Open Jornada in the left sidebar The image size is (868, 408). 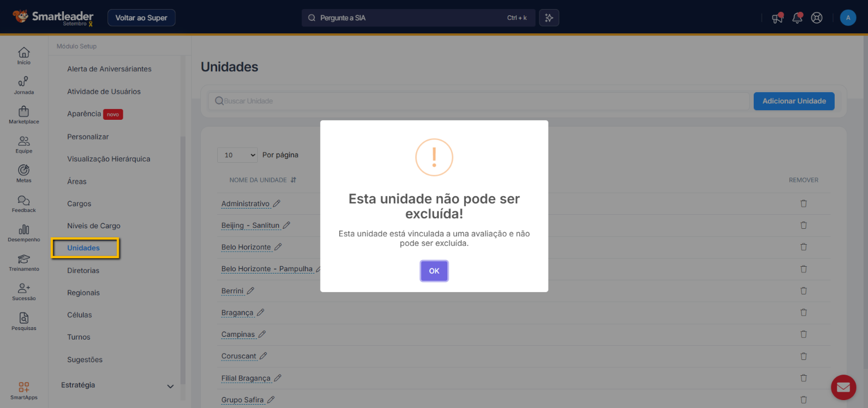tap(24, 85)
